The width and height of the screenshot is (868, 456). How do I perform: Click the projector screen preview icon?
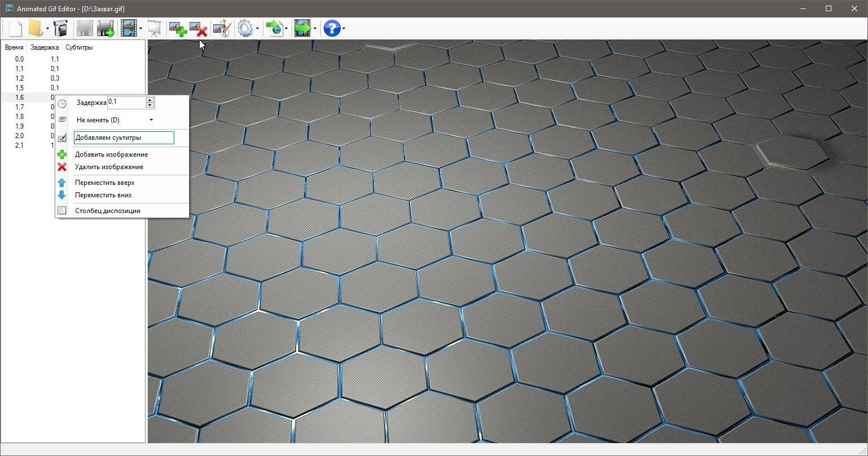click(x=155, y=28)
